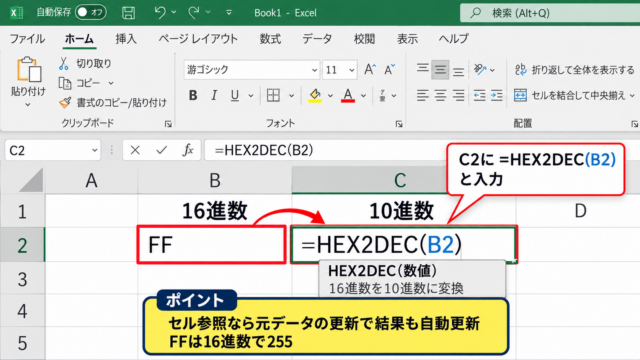
Task: Select cell B2 containing FF
Action: pos(211,244)
